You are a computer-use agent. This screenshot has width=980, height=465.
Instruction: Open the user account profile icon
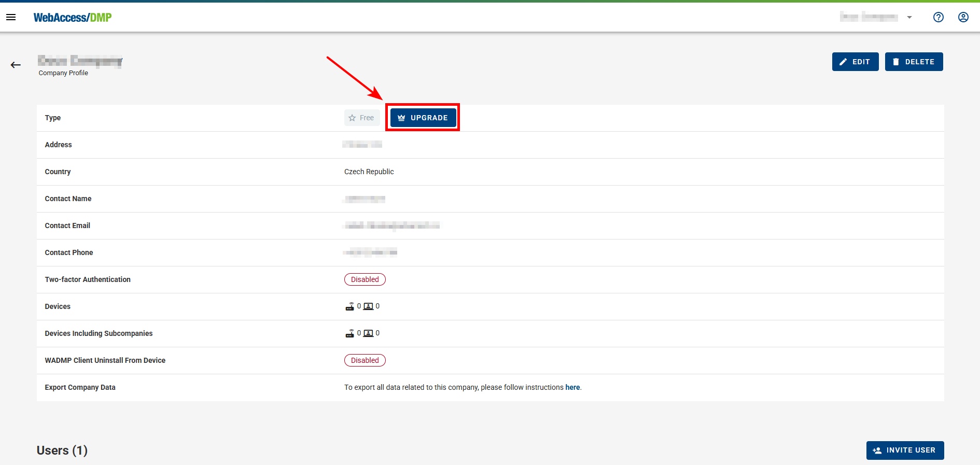963,17
